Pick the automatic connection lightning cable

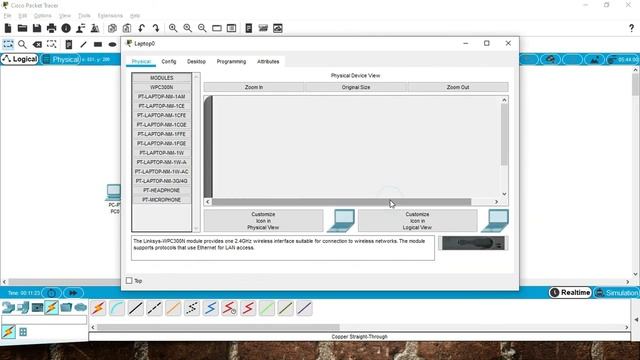click(x=98, y=308)
